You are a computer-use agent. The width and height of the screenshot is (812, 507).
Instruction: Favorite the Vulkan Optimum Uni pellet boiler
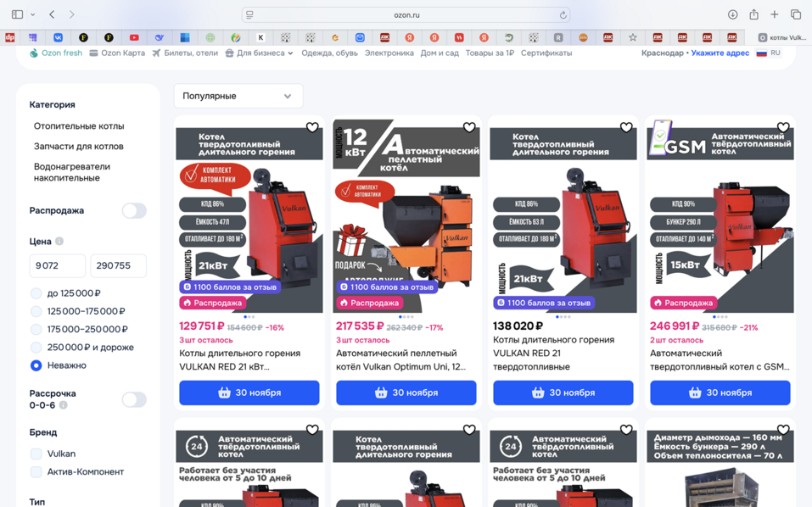click(x=469, y=128)
